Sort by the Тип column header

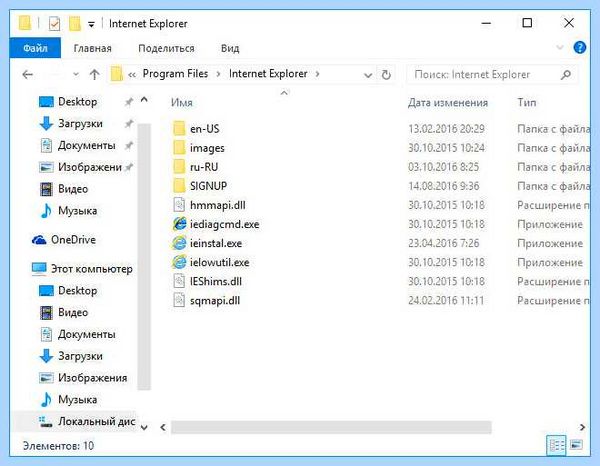click(x=527, y=103)
